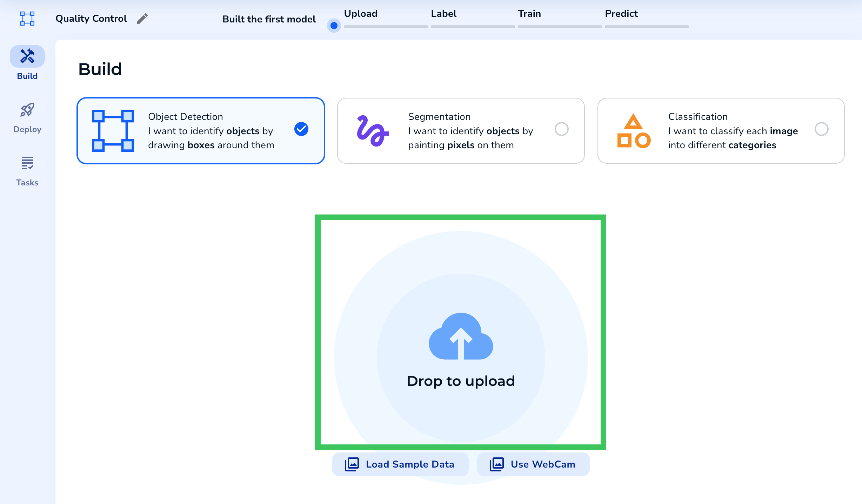This screenshot has height=504, width=862.
Task: Click the blue progress dot indicator
Action: 334,26
